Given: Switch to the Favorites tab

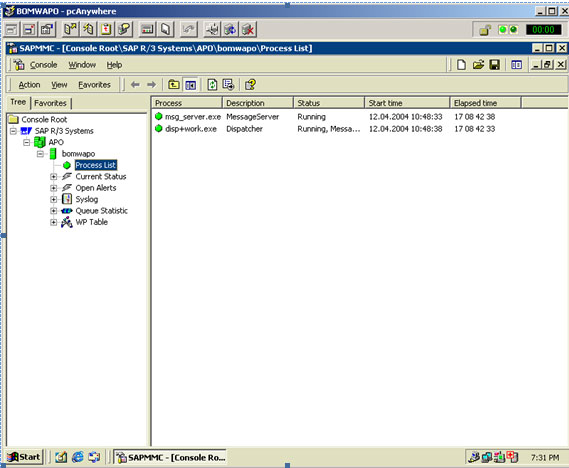Looking at the screenshot, I should tap(50, 103).
